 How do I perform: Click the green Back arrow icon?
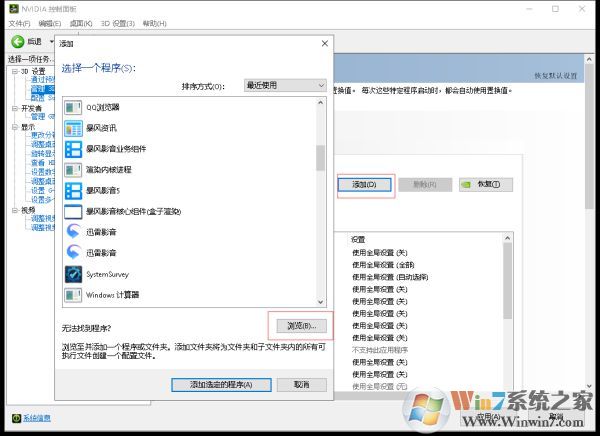click(x=18, y=42)
